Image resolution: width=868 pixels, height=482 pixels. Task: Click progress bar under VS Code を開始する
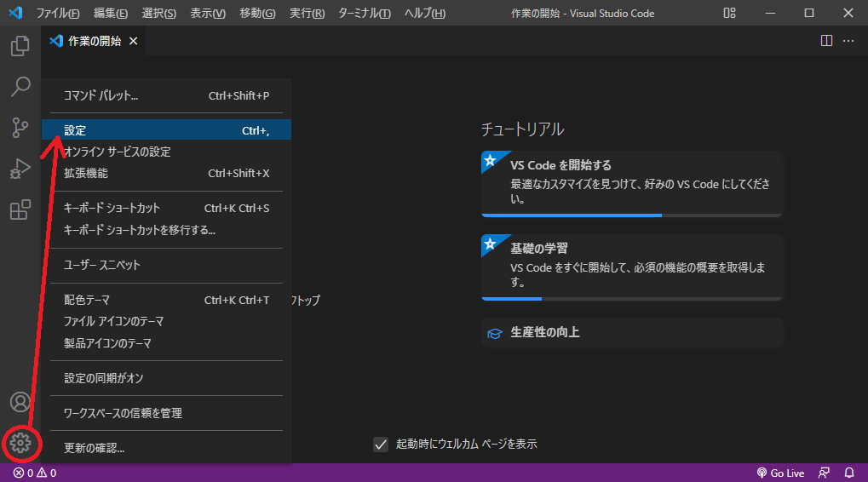632,215
